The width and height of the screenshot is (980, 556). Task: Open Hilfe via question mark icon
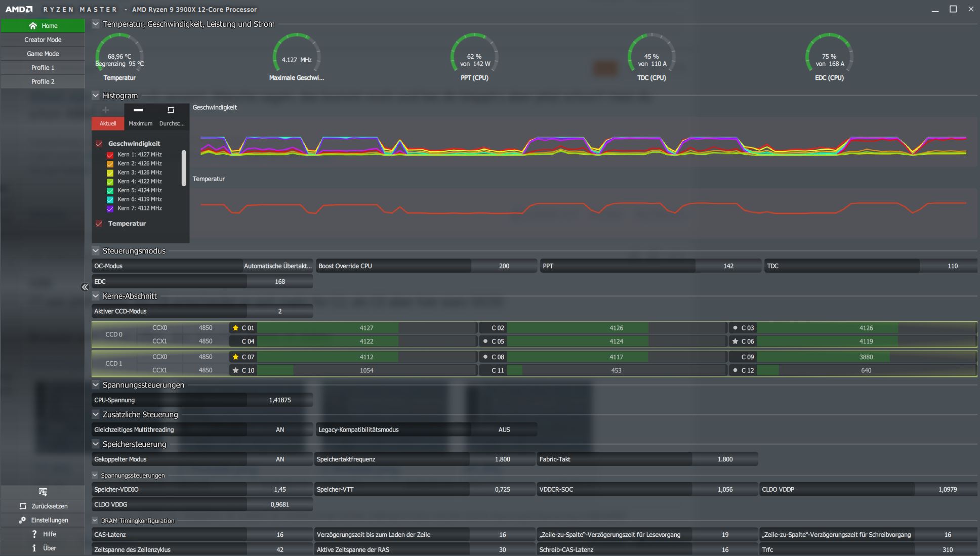(x=34, y=534)
